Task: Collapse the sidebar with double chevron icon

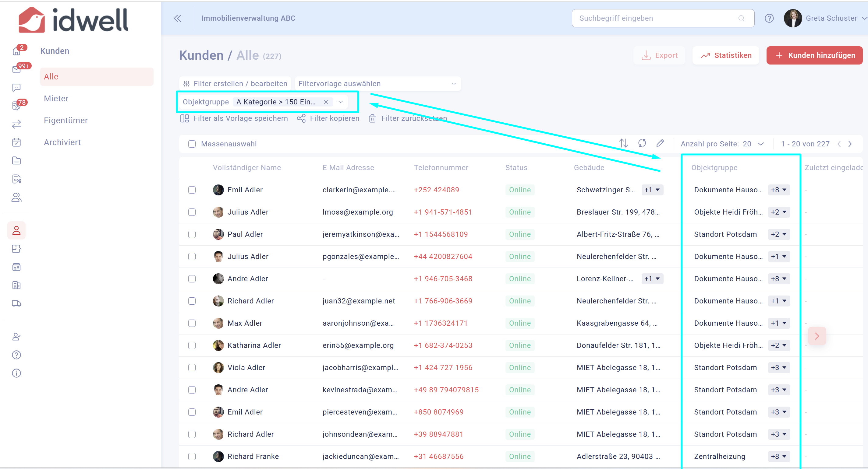Action: click(178, 18)
